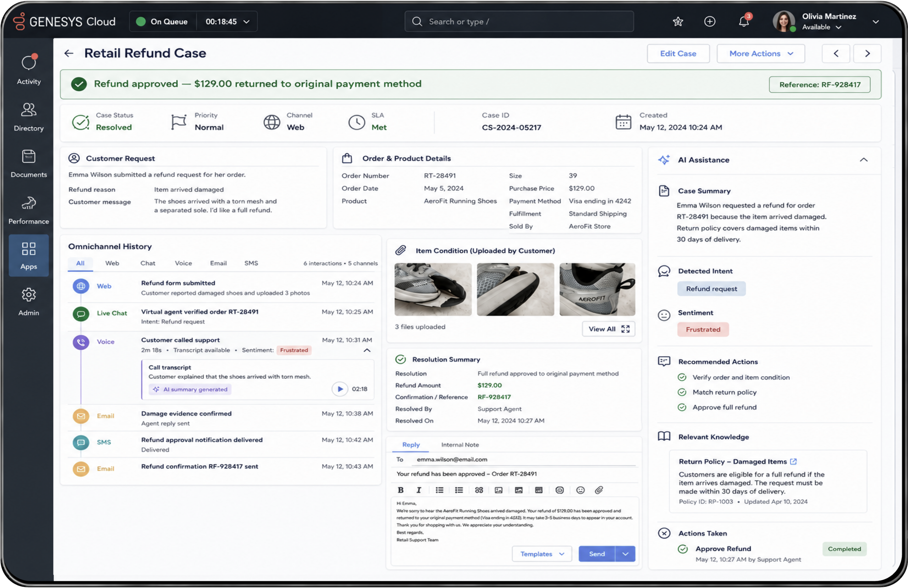
Task: Click the Email icon for Refund confirmation sent
Action: tap(81, 468)
